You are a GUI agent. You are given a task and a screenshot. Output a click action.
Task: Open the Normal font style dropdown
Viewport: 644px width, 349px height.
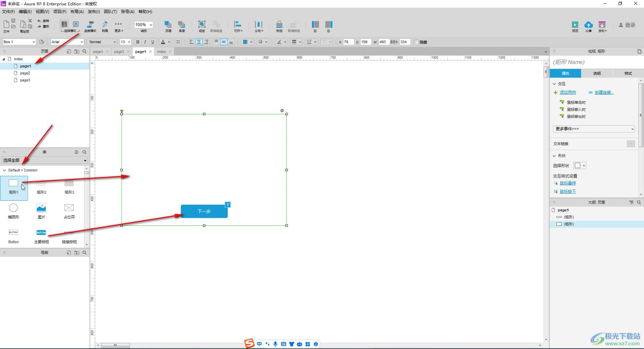click(102, 42)
